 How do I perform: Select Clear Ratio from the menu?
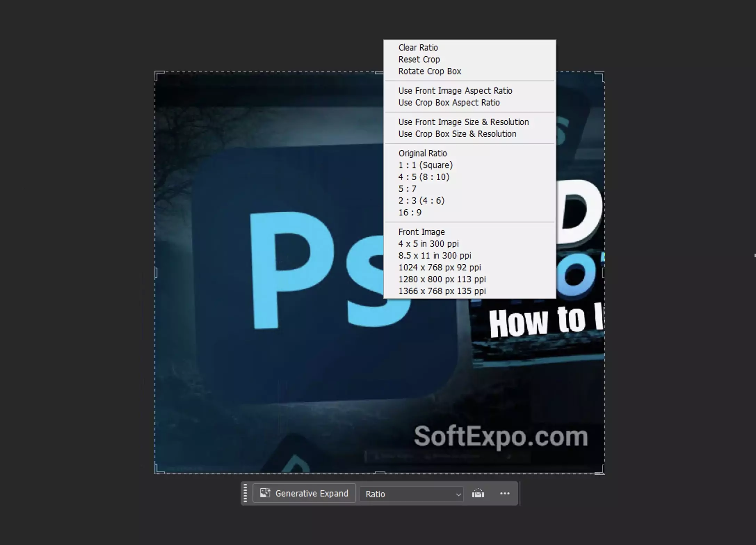418,47
